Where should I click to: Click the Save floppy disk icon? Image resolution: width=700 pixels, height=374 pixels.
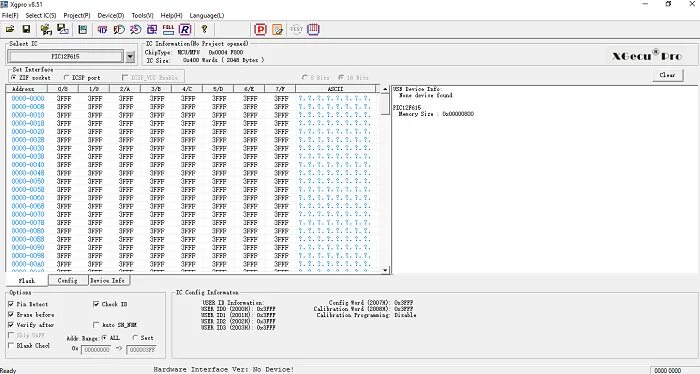26,29
